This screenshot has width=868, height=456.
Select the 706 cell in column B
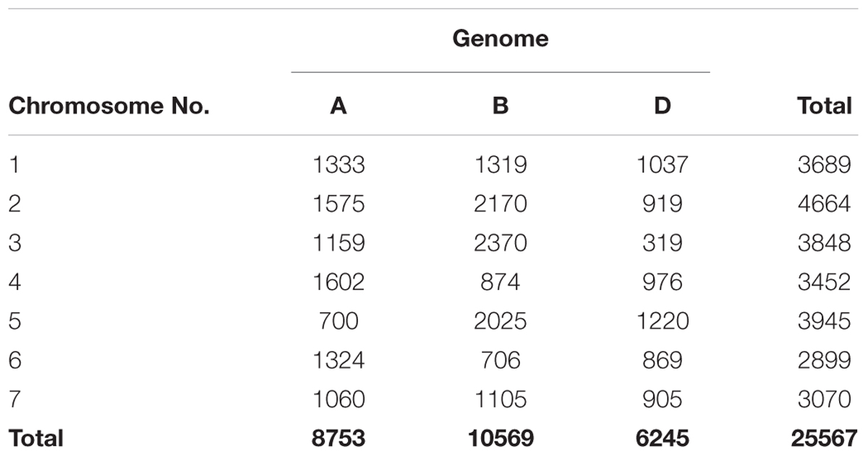[501, 360]
